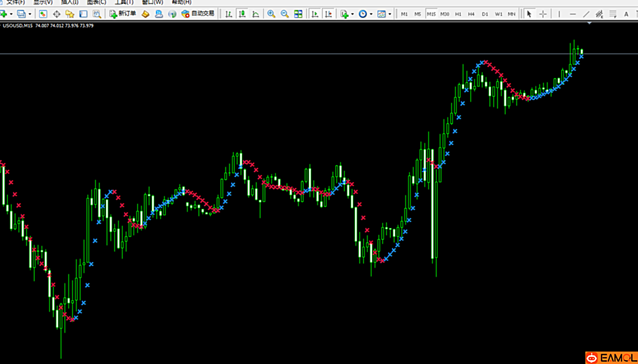Select the horizontal line drawing tool
638x364 pixels.
572,14
